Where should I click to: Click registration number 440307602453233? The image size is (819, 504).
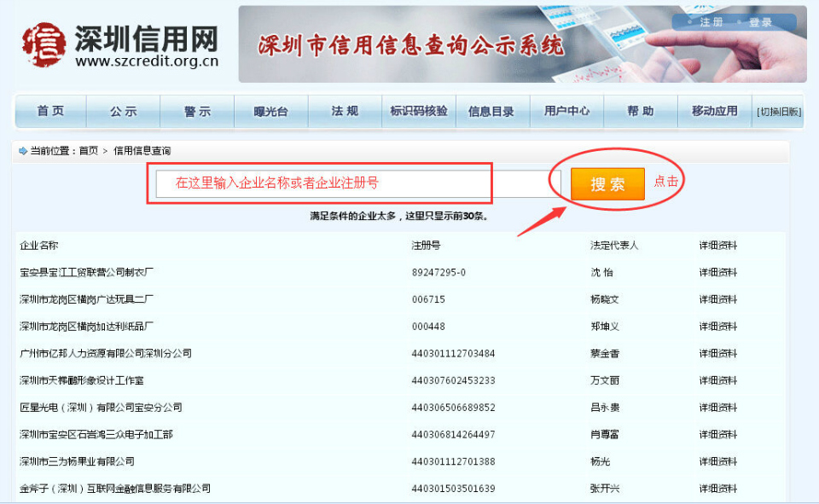pyautogui.click(x=453, y=380)
